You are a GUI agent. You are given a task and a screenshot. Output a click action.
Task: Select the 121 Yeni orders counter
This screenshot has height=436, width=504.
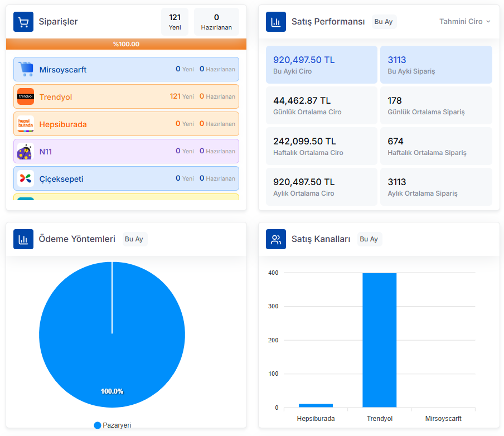(x=175, y=22)
